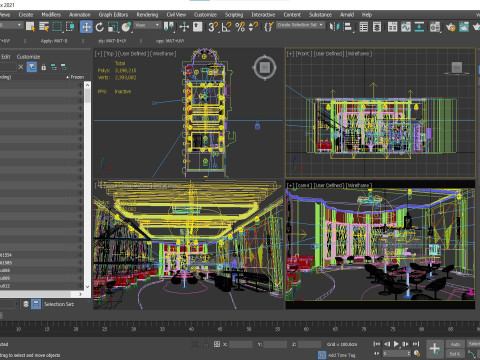Open Scene Explorer Customize menu
This screenshot has height=360, width=480.
point(28,57)
